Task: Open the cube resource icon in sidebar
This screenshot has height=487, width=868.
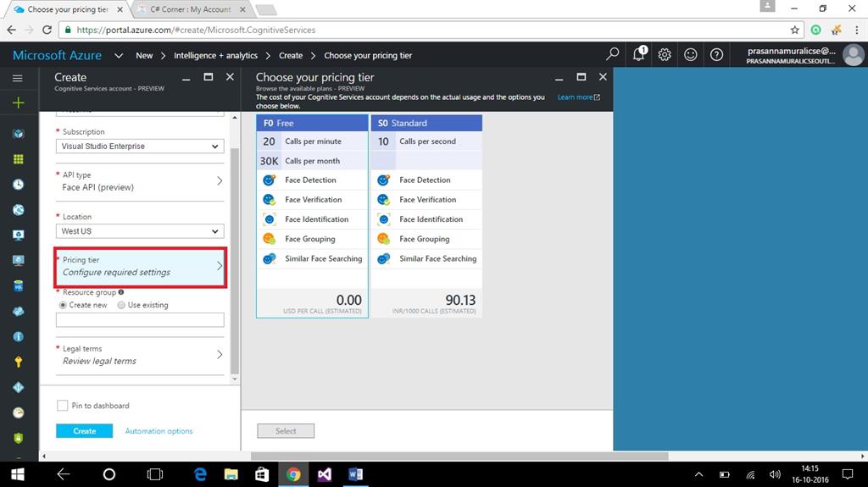Action: point(19,133)
